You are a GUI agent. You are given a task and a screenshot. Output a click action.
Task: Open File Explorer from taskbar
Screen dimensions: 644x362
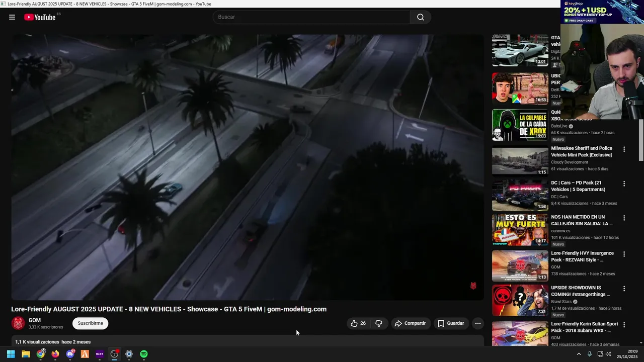coord(26,354)
